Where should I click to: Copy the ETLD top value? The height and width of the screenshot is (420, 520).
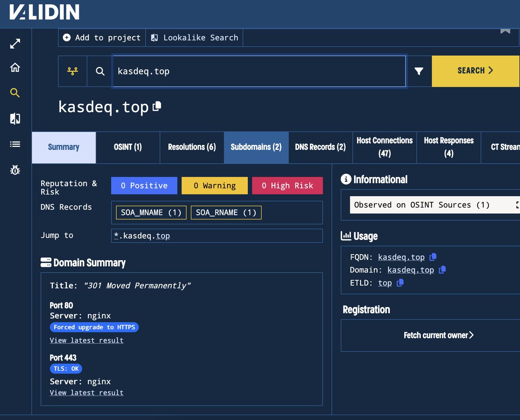tap(400, 283)
